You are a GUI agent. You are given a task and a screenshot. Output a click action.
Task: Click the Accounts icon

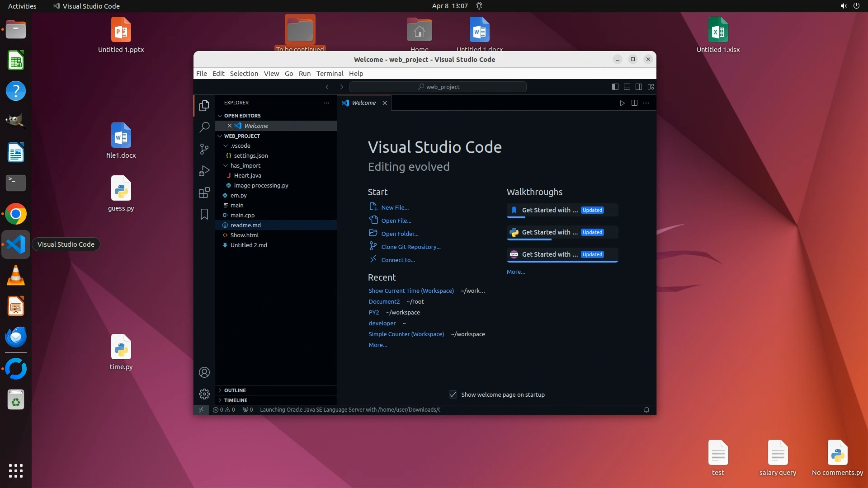tap(204, 372)
